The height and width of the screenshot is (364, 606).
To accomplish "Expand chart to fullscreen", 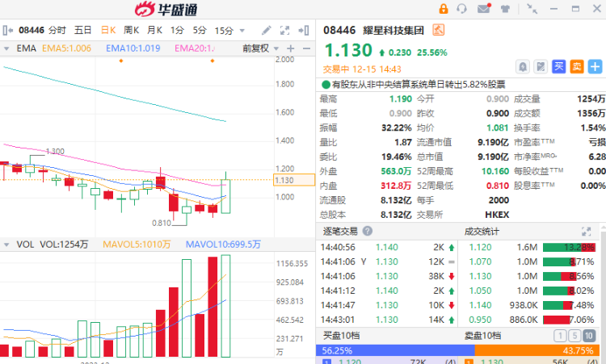I will coord(285,30).
